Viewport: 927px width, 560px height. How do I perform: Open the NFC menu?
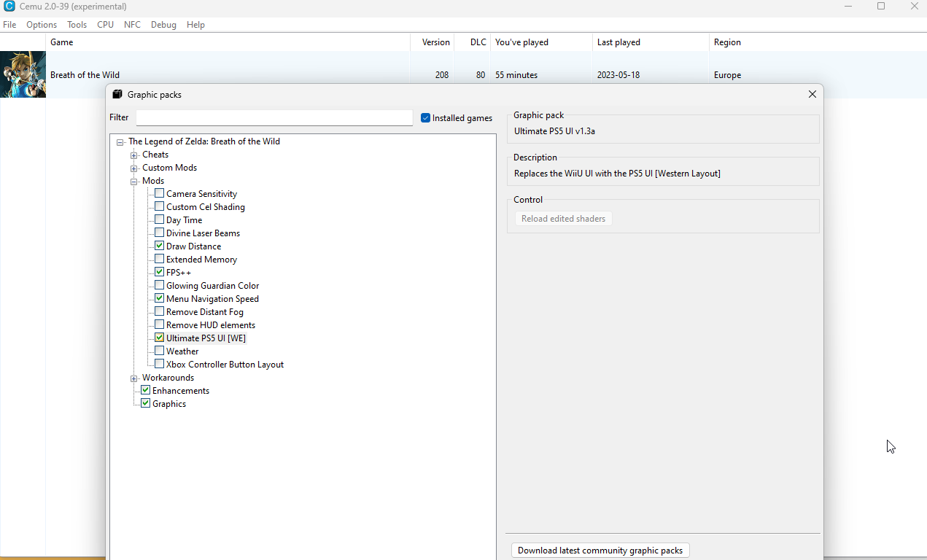click(x=132, y=25)
